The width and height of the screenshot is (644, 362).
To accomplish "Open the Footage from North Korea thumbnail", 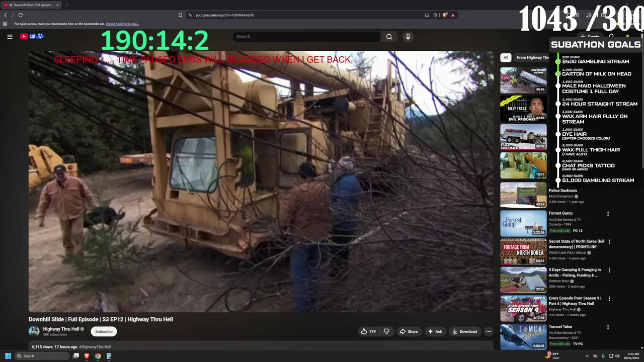I will tap(523, 251).
